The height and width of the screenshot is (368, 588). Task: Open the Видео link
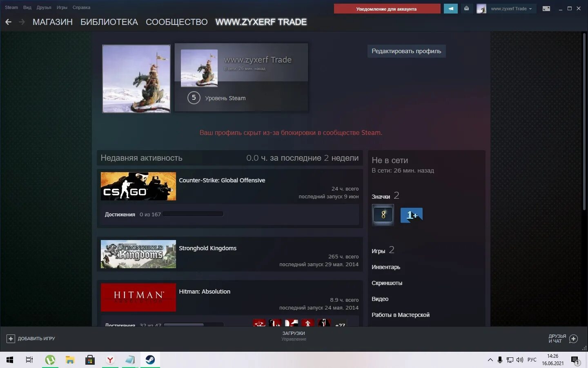click(380, 299)
